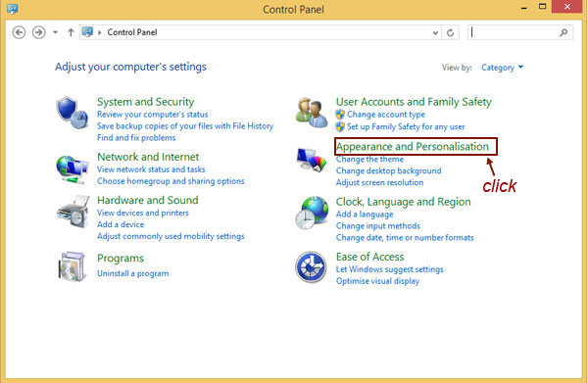Open Save backup copies with File History
Image resolution: width=588 pixels, height=383 pixels.
(185, 126)
